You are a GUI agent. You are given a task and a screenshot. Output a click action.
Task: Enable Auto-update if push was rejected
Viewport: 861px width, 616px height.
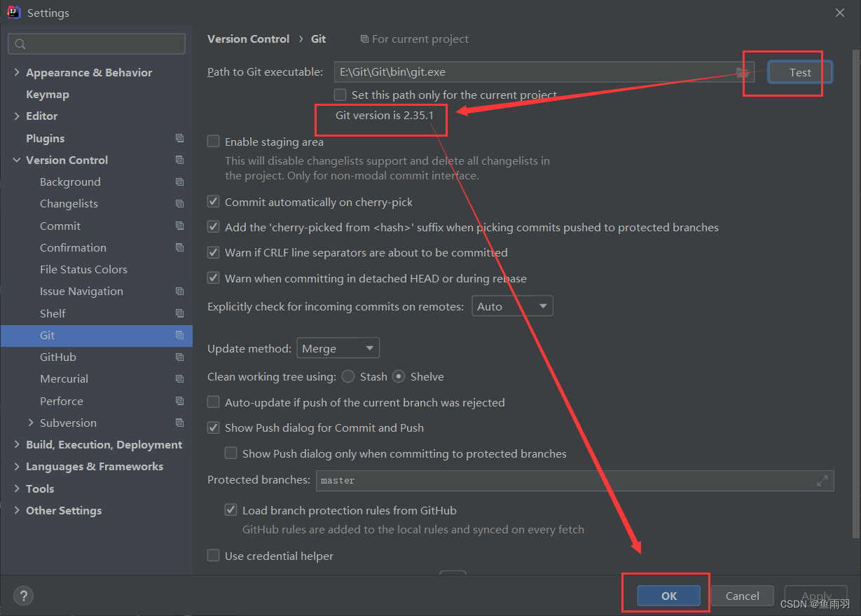coord(213,402)
